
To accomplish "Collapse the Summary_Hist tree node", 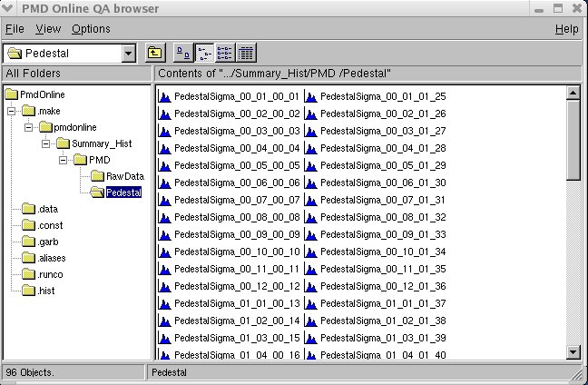I will (45, 143).
